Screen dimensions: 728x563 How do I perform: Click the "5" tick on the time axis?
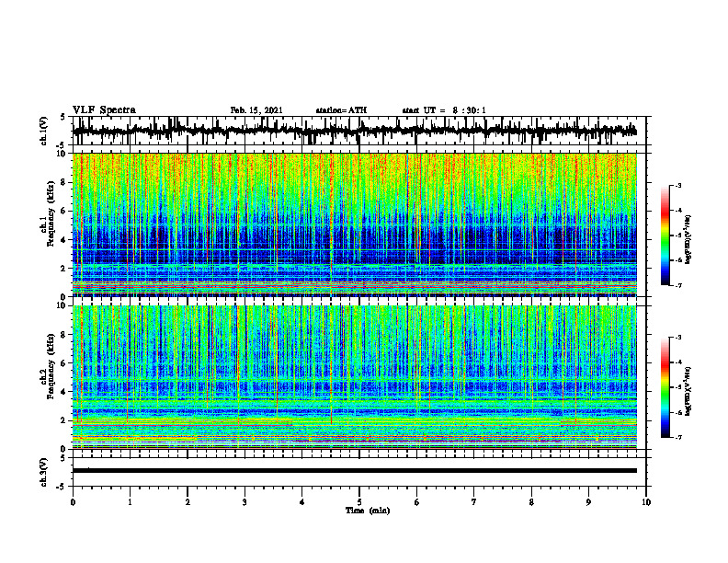tap(359, 502)
